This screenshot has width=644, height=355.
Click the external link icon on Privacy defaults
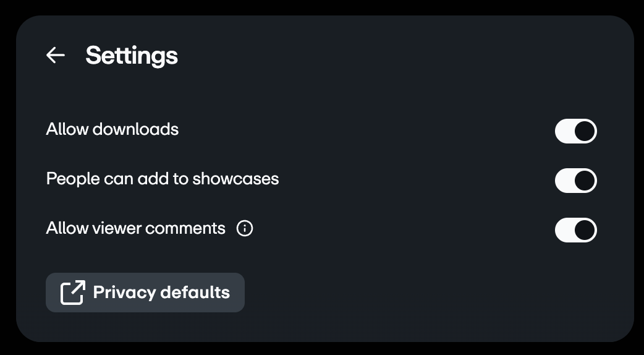[72, 293]
